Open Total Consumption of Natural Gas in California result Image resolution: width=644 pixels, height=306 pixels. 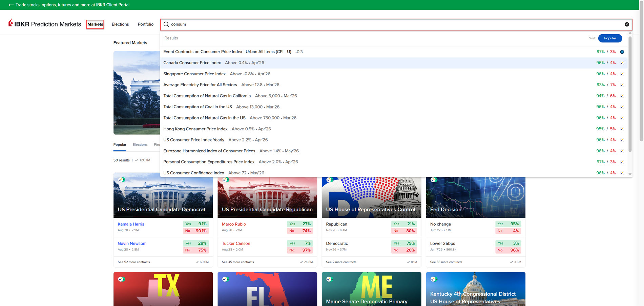tap(394, 96)
